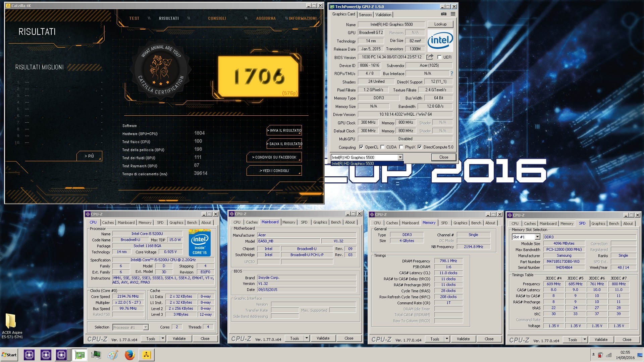
Task: Launch Firefox from the taskbar
Action: tap(130, 355)
